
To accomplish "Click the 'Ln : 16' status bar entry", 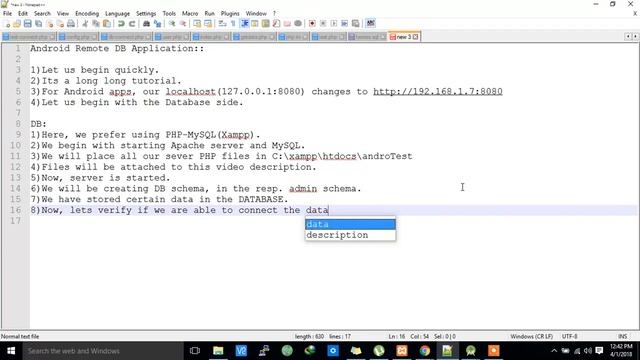I will (397, 336).
